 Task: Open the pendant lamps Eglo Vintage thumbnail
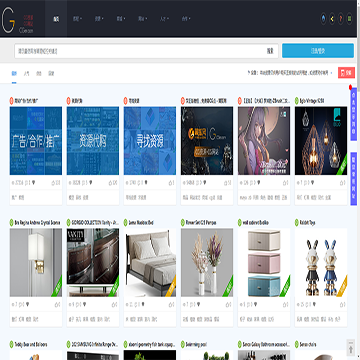[321, 141]
